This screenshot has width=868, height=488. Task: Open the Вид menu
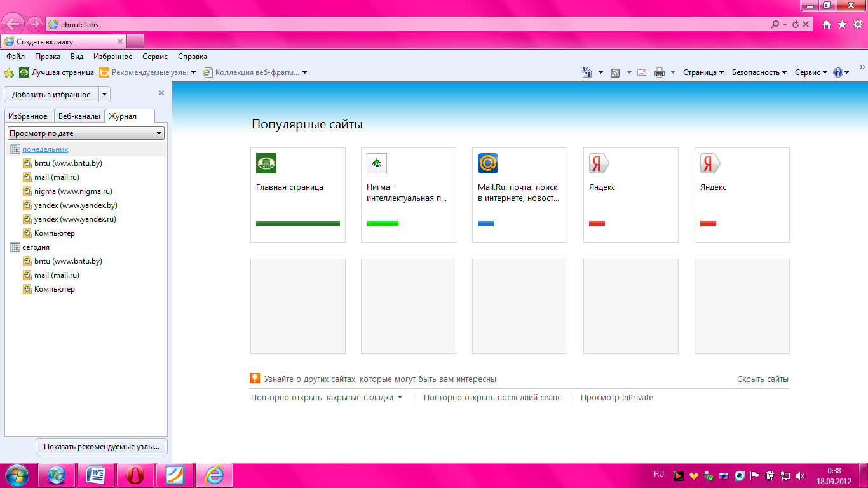click(77, 57)
